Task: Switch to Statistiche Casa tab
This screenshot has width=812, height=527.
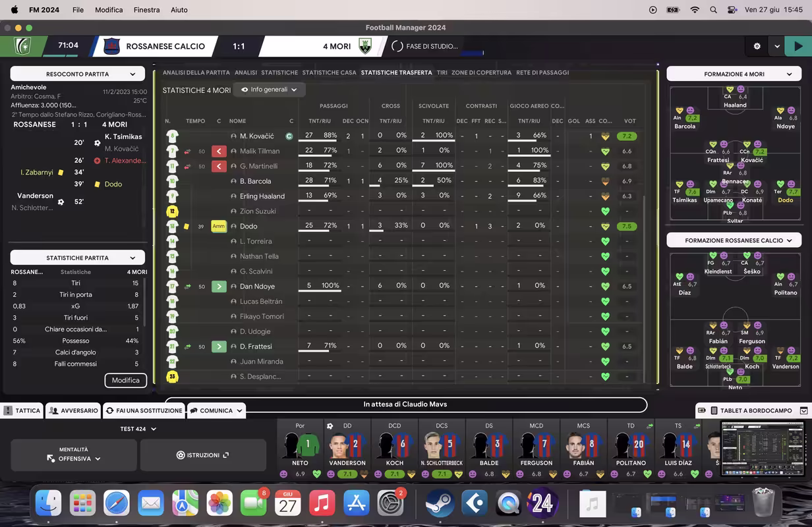Action: pos(330,72)
